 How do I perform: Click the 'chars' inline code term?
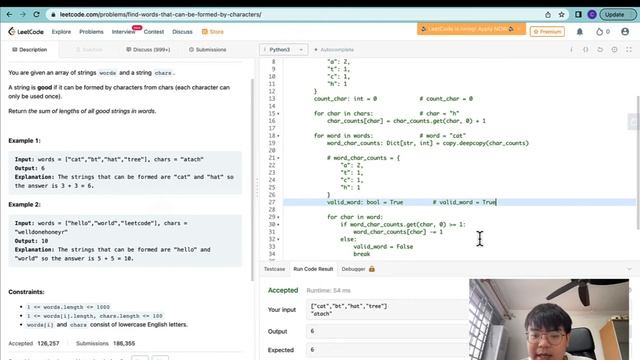pos(163,73)
